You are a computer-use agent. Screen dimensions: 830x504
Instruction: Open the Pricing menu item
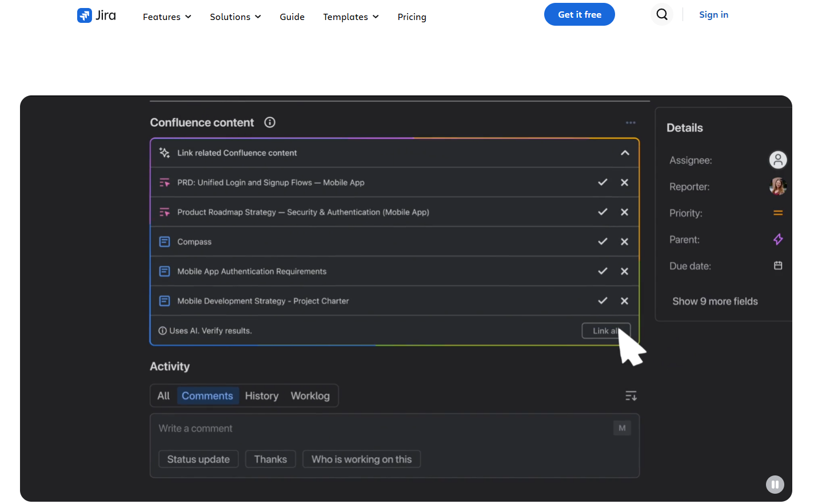coord(412,17)
